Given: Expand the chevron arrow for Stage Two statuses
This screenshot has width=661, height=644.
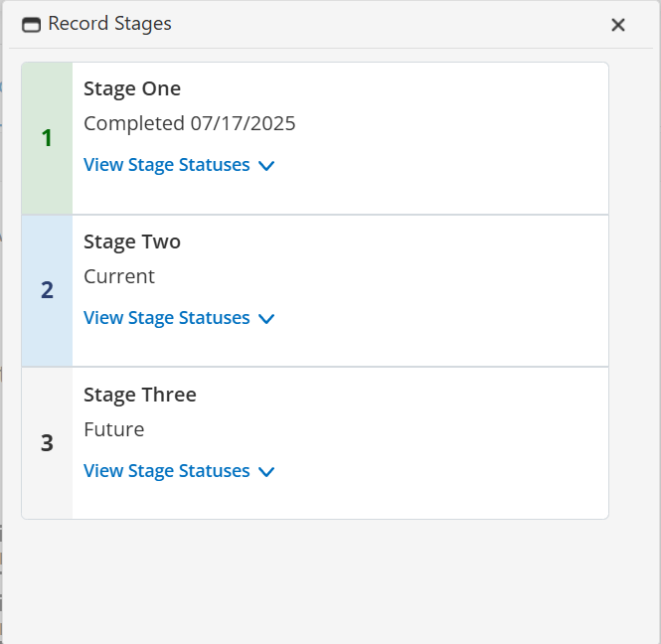Looking at the screenshot, I should [265, 319].
